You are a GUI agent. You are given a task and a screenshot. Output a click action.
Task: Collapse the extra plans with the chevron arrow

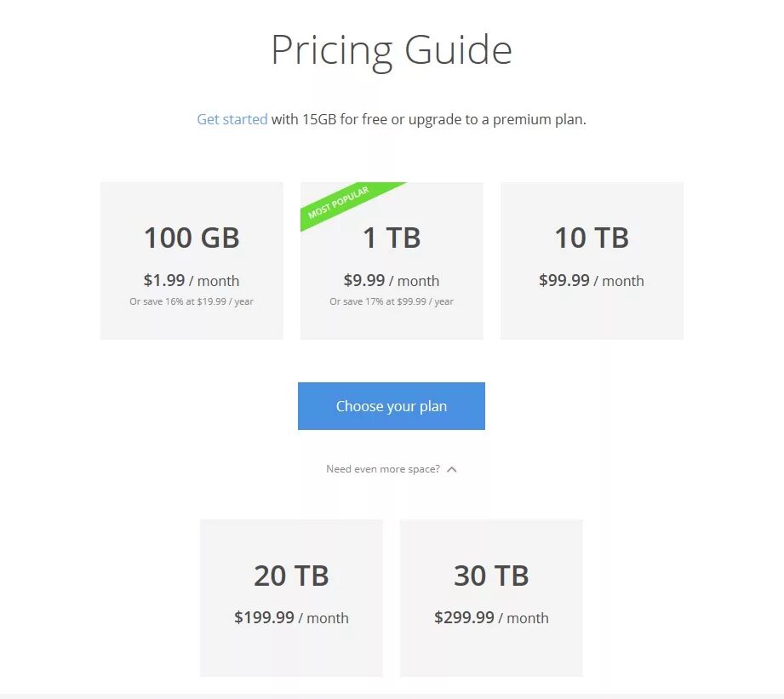point(452,469)
